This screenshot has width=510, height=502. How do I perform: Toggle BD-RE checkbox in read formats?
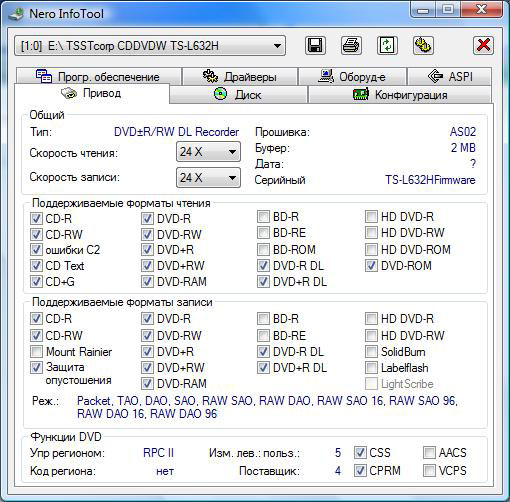(x=263, y=232)
